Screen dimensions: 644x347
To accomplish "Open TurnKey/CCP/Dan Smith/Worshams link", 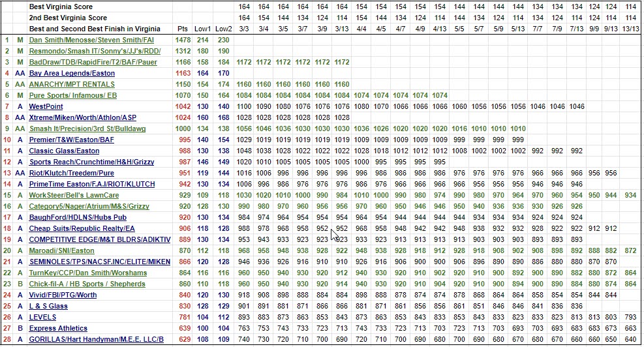I will click(88, 273).
